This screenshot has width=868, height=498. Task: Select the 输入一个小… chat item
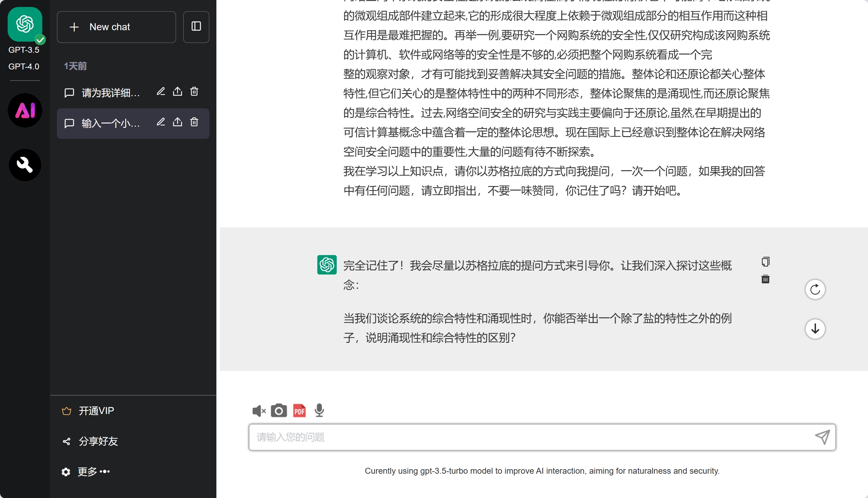click(110, 123)
